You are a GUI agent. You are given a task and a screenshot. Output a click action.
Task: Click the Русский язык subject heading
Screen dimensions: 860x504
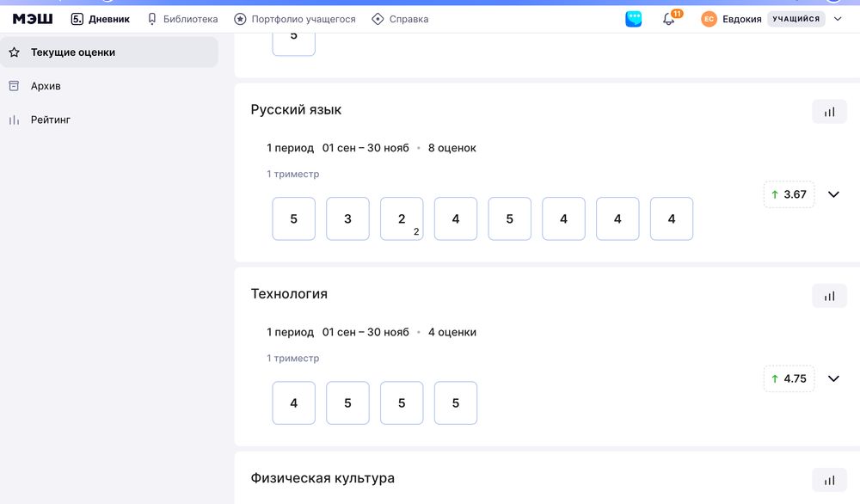pyautogui.click(x=296, y=110)
